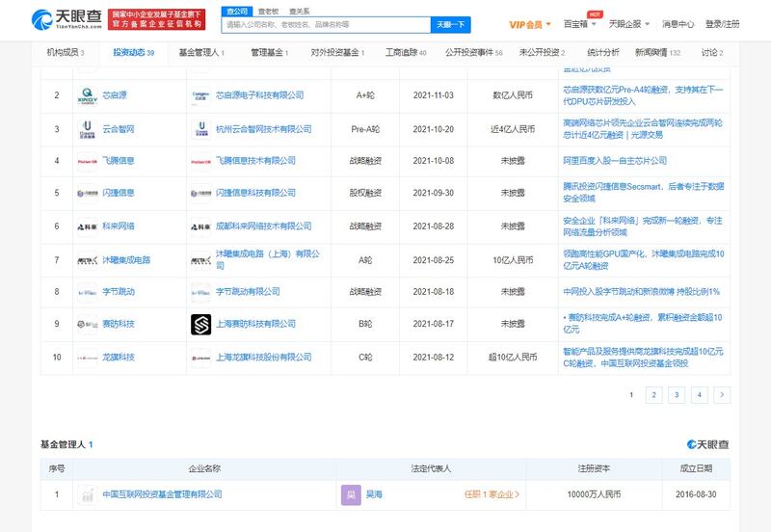
Task: Open the 公开投资事件 tab
Action: (x=473, y=53)
